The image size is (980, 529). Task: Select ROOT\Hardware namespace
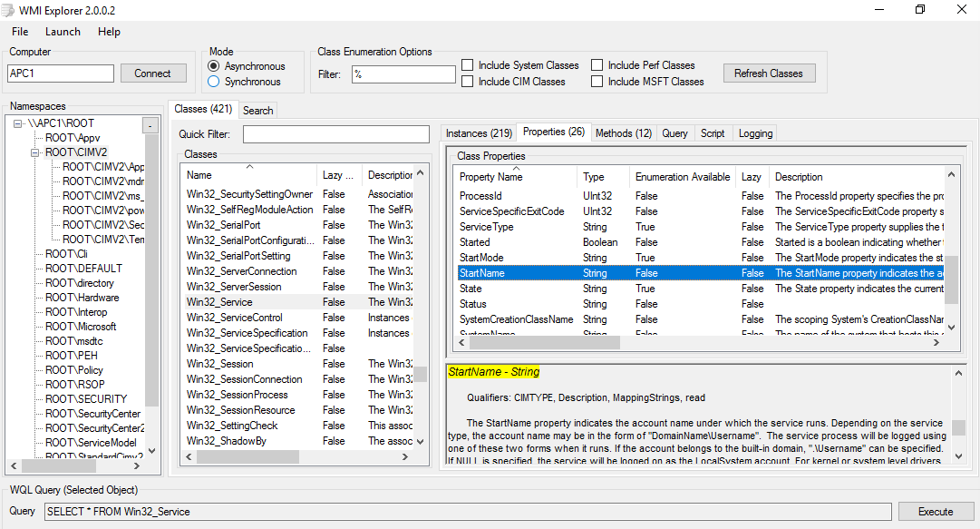82,298
